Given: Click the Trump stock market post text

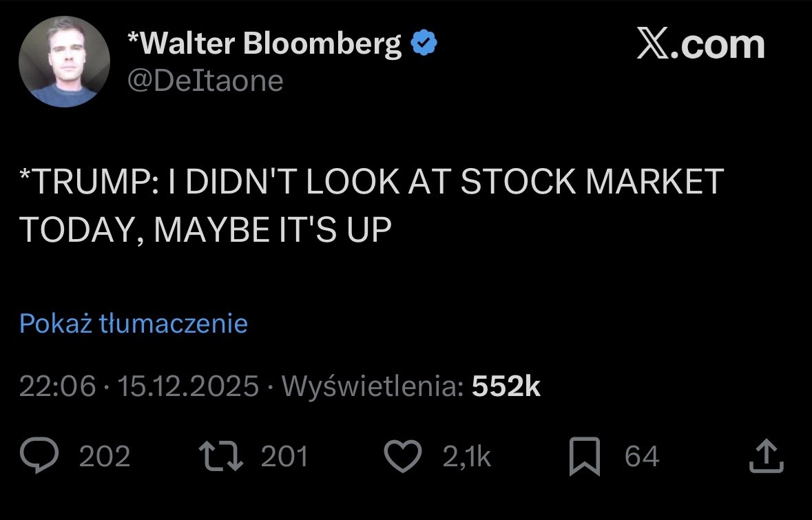Looking at the screenshot, I should 372,205.
